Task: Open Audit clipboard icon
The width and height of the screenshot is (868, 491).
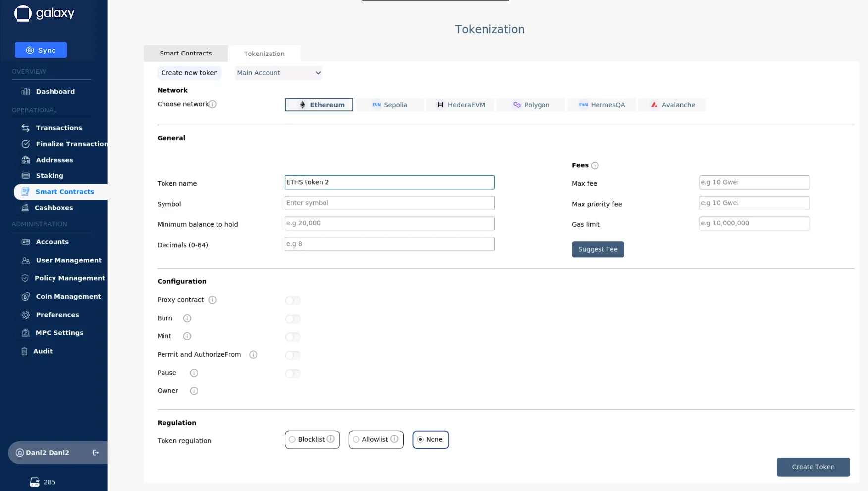Action: coord(24,351)
